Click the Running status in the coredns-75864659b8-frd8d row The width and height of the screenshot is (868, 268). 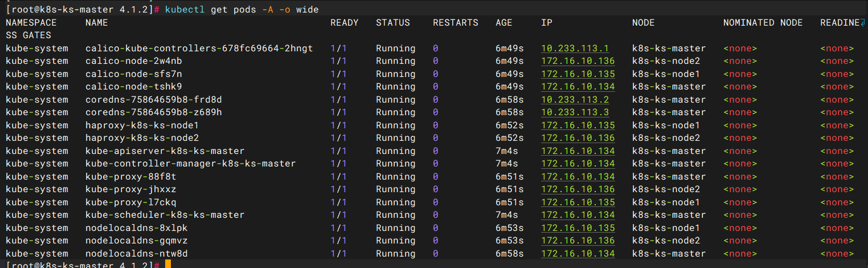tap(396, 100)
